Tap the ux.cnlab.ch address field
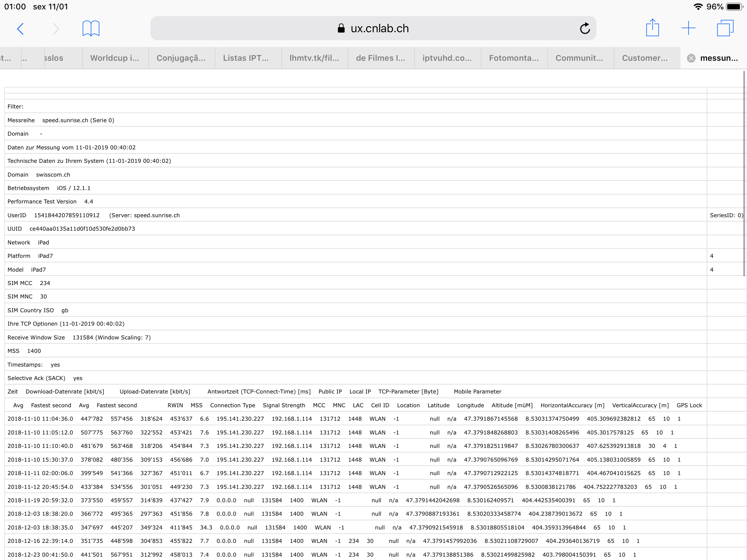 [x=380, y=28]
